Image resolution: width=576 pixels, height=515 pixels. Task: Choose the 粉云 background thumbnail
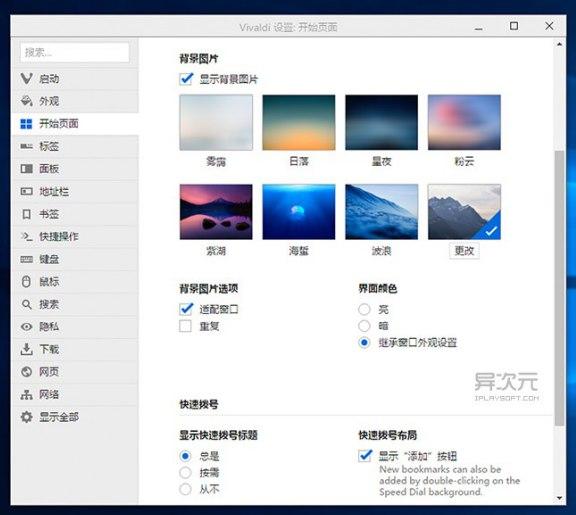pos(464,122)
